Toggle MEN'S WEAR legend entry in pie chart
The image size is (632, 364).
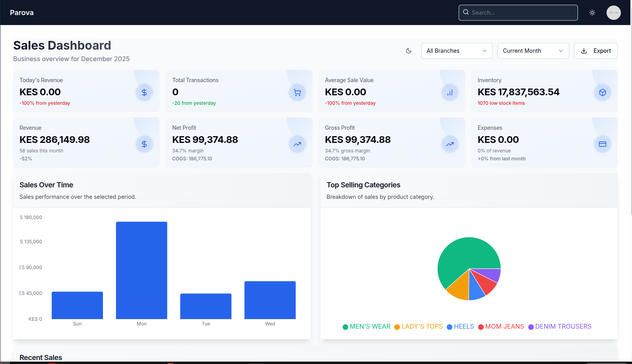(x=366, y=327)
